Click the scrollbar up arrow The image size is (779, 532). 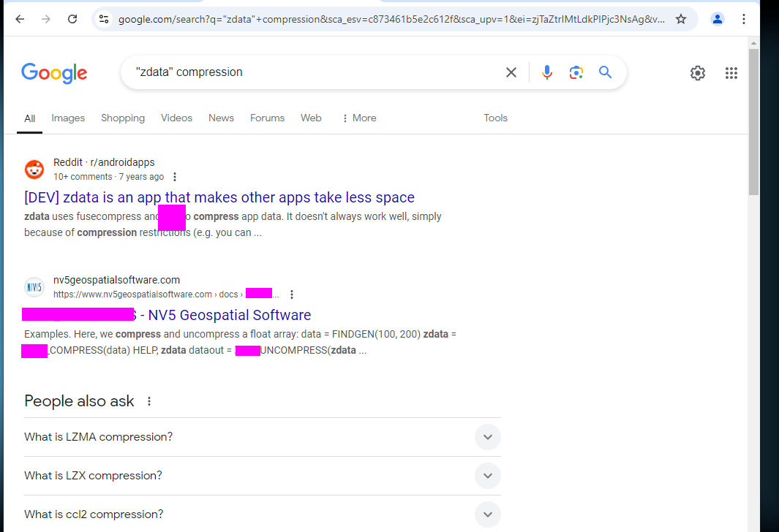pyautogui.click(x=753, y=43)
